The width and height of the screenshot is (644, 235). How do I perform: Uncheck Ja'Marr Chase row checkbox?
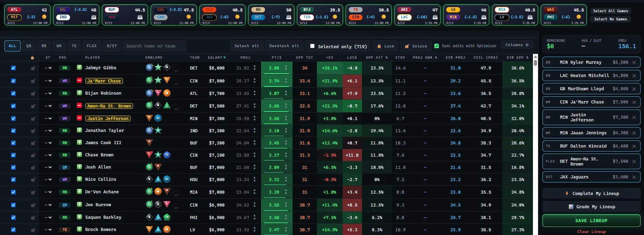coord(13,81)
